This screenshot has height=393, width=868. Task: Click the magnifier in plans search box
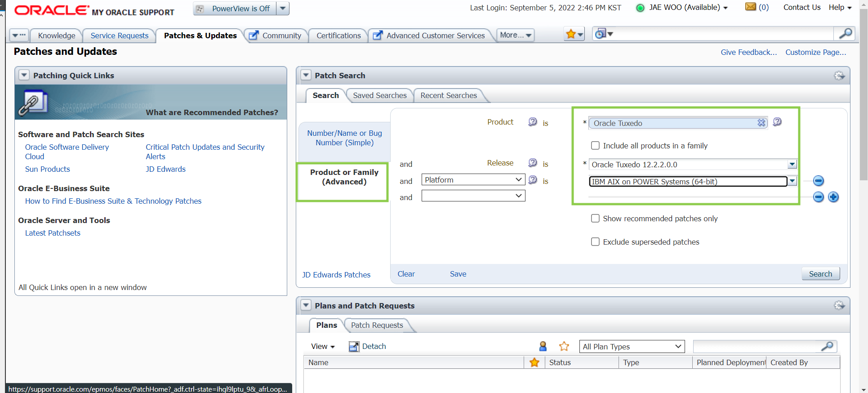(827, 346)
